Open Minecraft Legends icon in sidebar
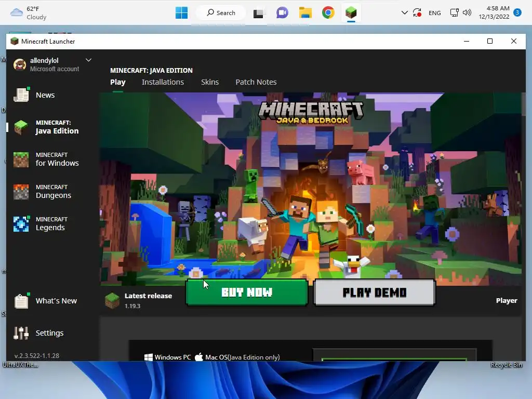The image size is (532, 399). click(21, 224)
